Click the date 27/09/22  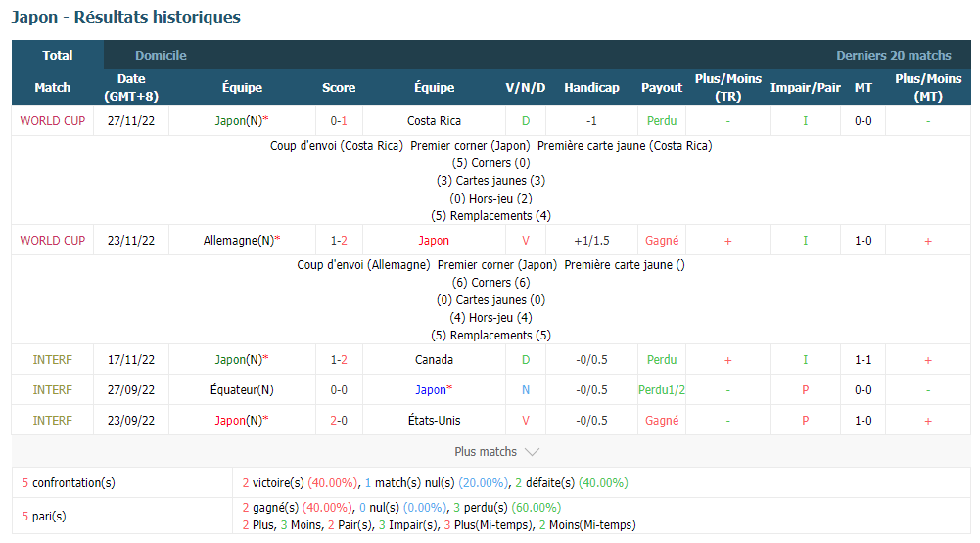[130, 390]
